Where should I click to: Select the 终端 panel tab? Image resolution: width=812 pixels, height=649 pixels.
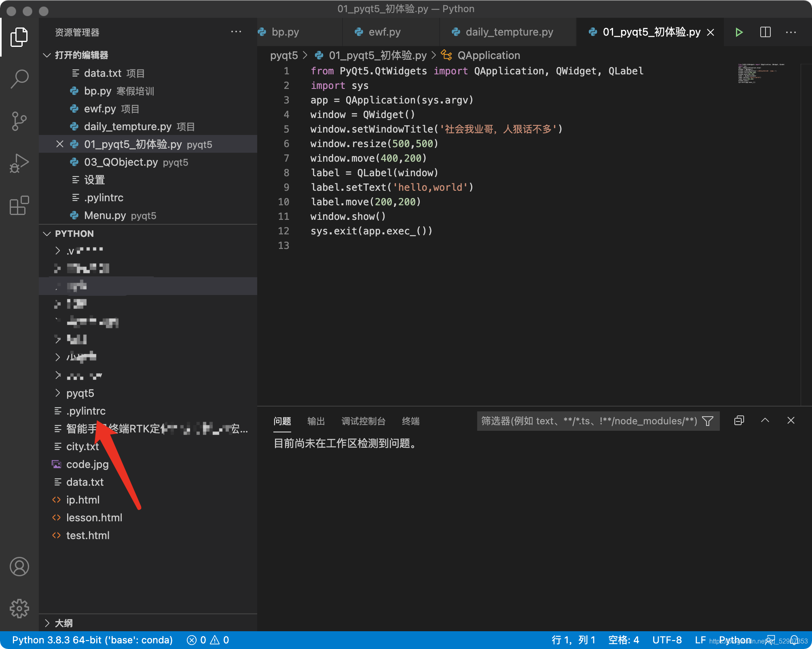click(411, 421)
